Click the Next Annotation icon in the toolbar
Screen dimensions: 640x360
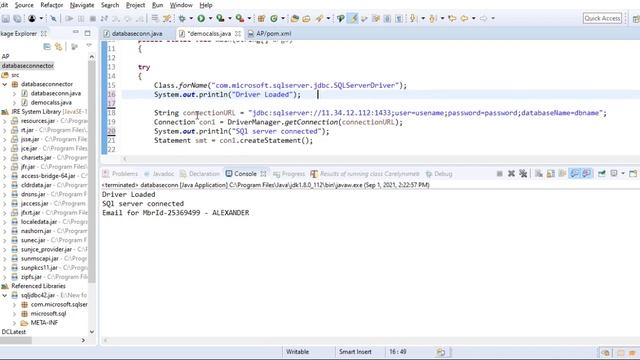point(413,18)
